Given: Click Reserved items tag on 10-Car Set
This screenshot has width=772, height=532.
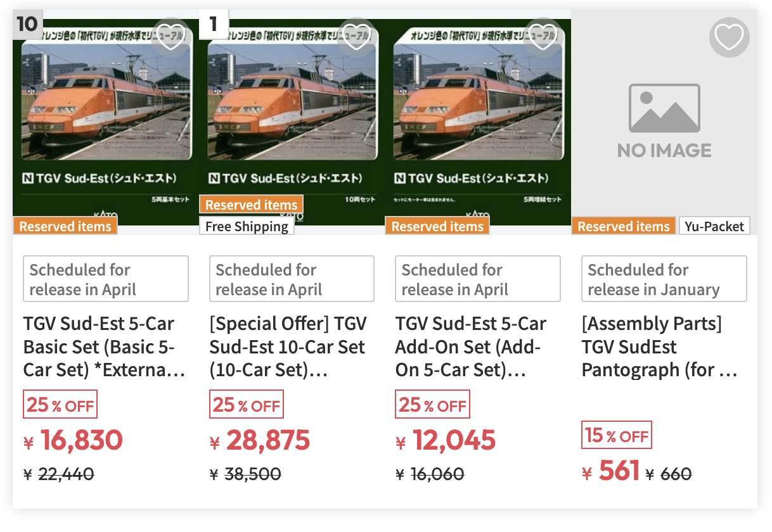Looking at the screenshot, I should tap(251, 205).
